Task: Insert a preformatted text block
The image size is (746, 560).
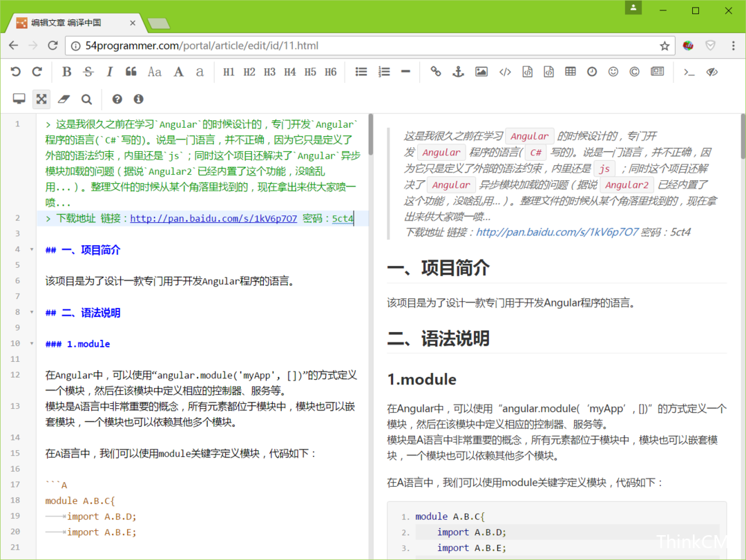Action: coord(527,72)
